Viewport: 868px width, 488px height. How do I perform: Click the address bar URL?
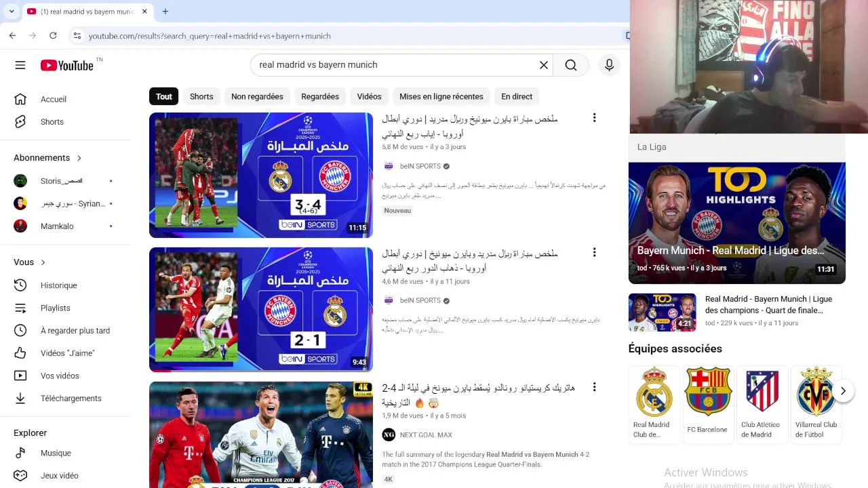(210, 36)
